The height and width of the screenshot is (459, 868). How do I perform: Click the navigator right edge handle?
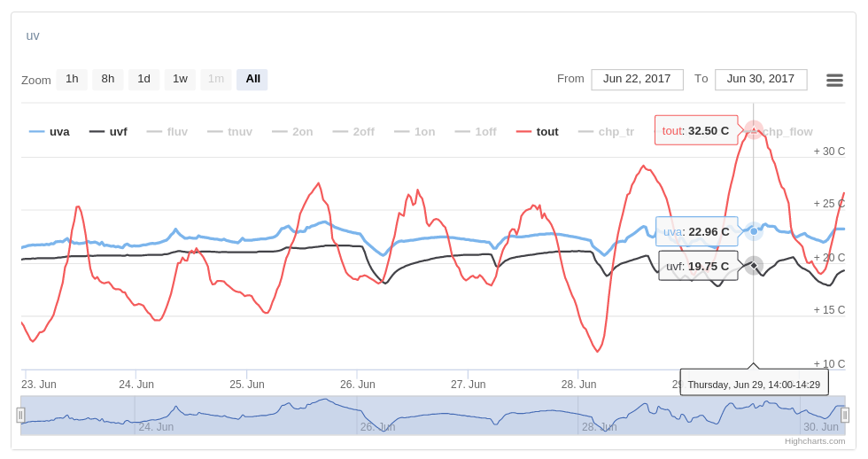pyautogui.click(x=845, y=415)
